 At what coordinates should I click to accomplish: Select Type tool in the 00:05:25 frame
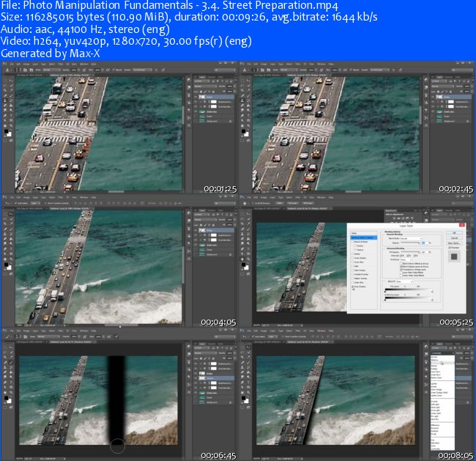249,248
